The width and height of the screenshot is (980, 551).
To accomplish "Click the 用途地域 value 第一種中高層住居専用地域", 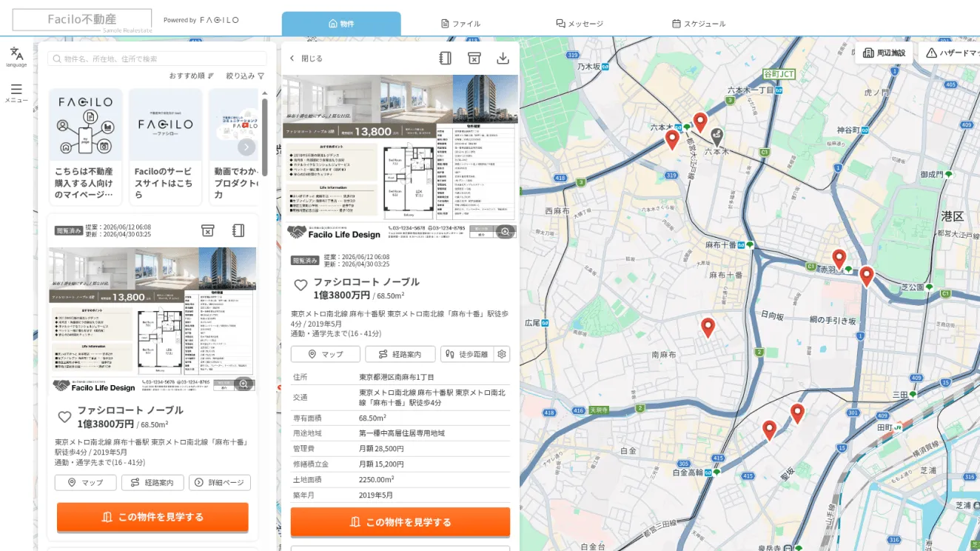I will coord(402,433).
